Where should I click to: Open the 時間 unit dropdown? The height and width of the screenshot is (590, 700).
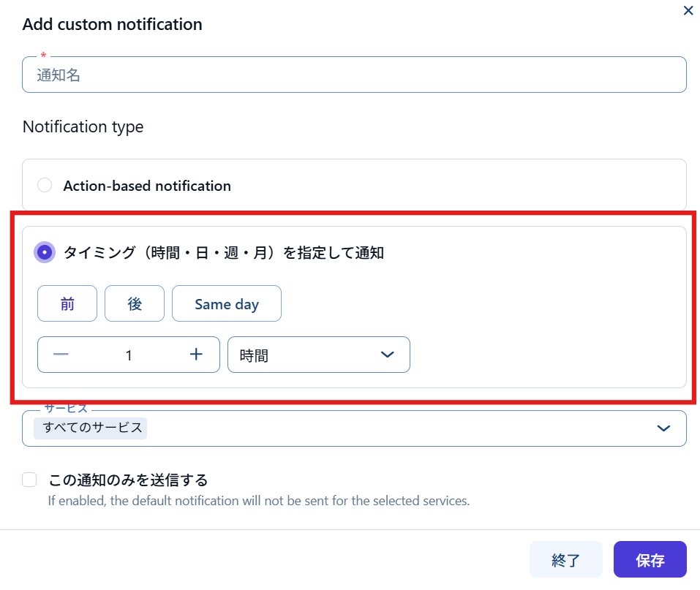tap(307, 355)
